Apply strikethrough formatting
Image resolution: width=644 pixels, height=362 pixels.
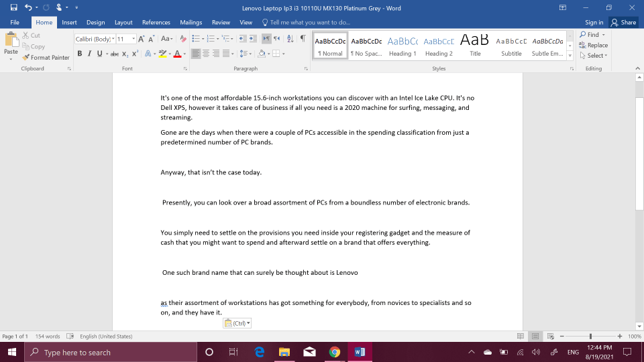pyautogui.click(x=115, y=54)
